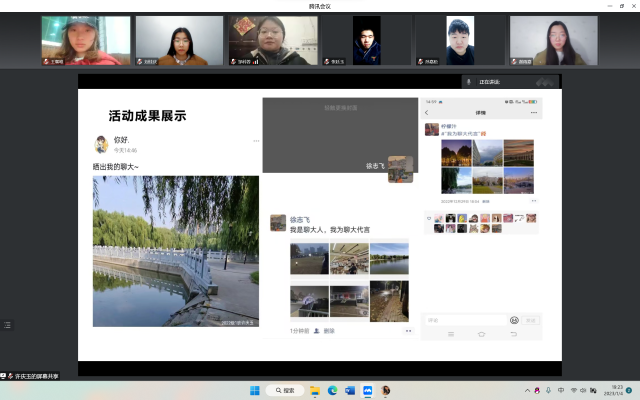Screen dimensions: 640x400
Task: Launch Microsoft Edge from taskbar
Action: [332, 390]
